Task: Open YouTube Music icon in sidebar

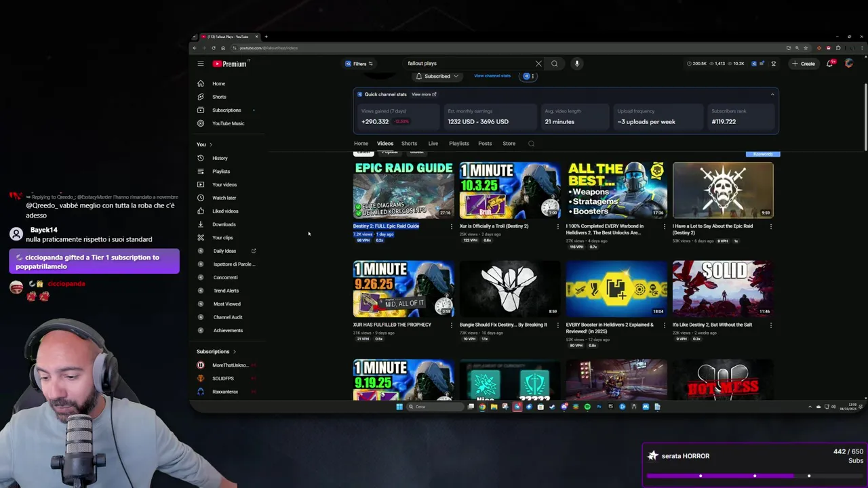Action: 200,123
